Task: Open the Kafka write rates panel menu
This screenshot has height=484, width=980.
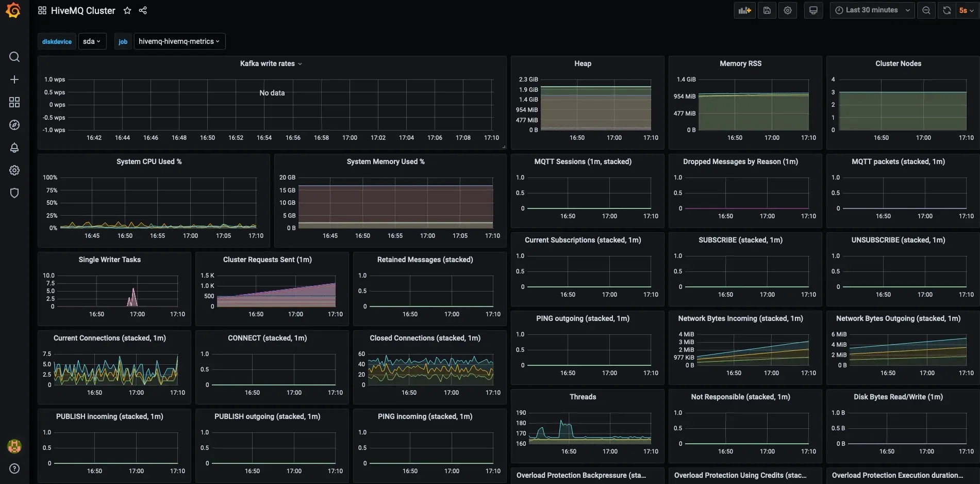Action: [271, 63]
